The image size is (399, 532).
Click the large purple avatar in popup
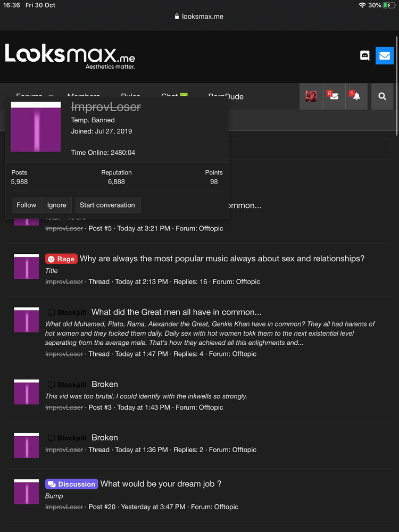[36, 127]
